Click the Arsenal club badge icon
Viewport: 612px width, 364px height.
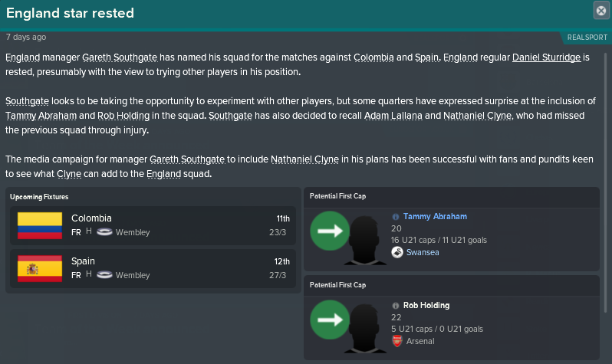pos(397,341)
